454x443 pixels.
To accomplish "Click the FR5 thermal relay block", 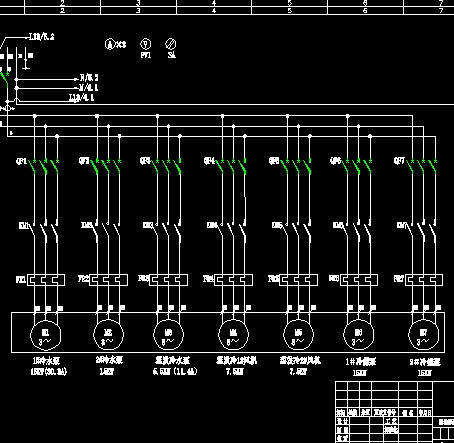I will [x=298, y=280].
